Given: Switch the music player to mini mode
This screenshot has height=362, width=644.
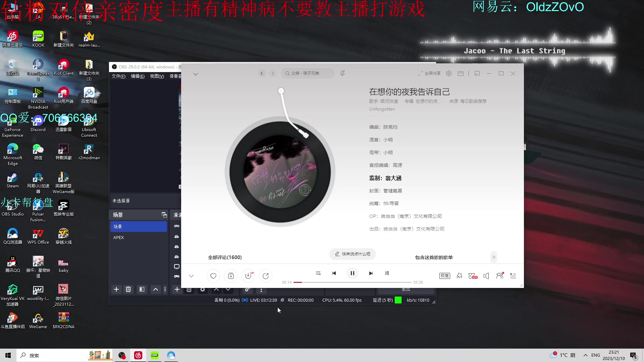Looking at the screenshot, I should point(477,73).
